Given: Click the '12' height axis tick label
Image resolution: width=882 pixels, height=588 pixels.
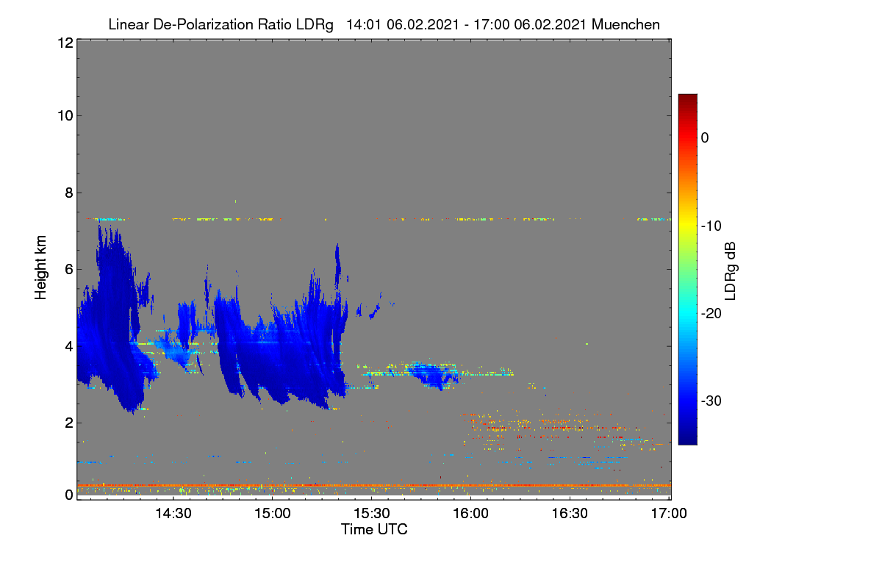Looking at the screenshot, I should click(x=64, y=43).
